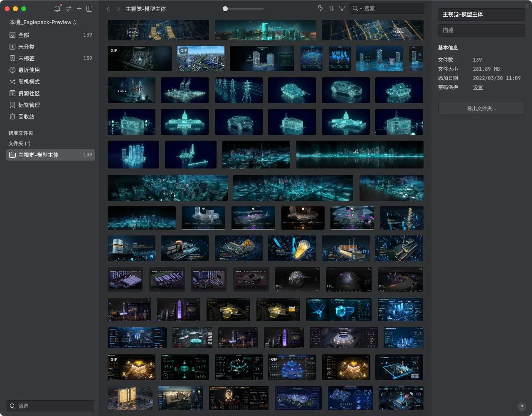Navigate forward with the right arrow
The height and width of the screenshot is (416, 532).
point(118,9)
